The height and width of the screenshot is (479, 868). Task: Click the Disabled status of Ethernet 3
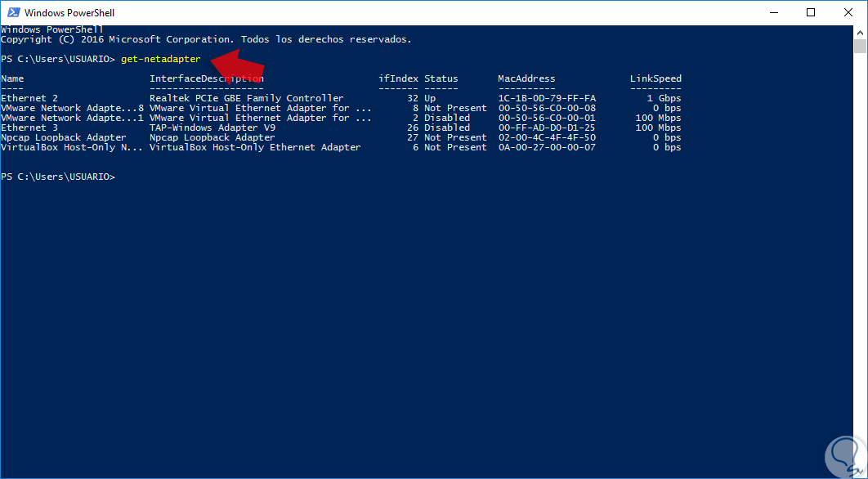click(447, 128)
